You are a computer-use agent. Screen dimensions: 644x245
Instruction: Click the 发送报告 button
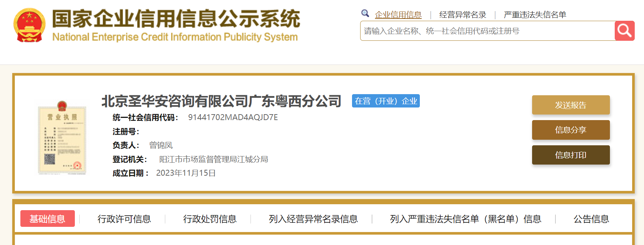coord(571,105)
